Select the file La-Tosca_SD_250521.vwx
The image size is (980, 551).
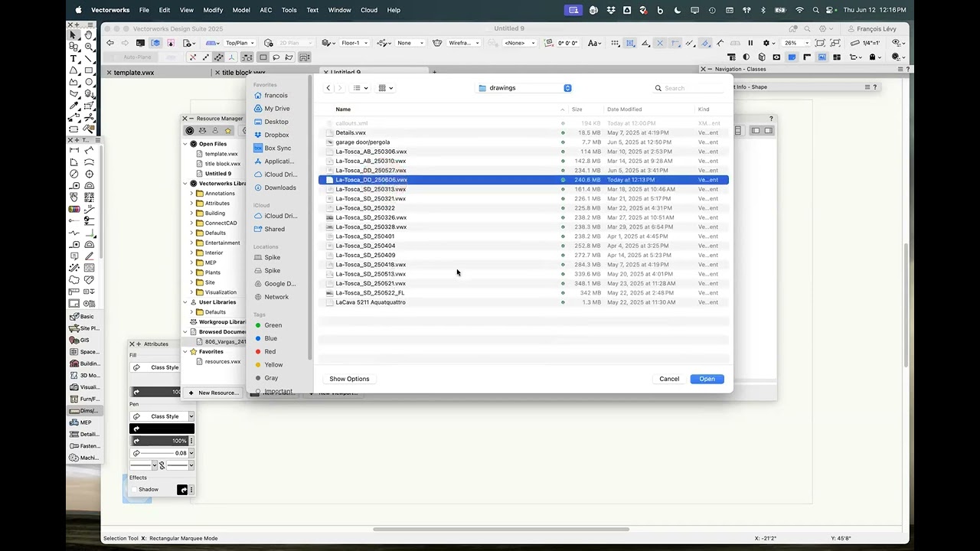point(523,283)
